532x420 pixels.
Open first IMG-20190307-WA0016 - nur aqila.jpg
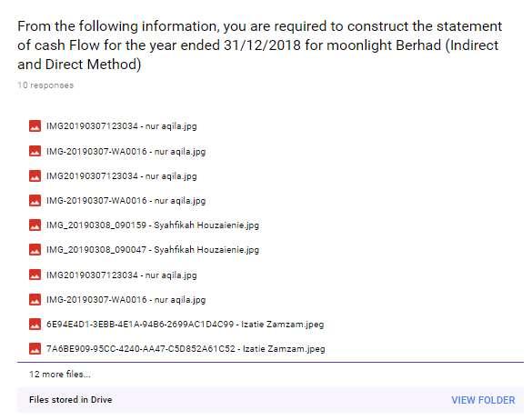(125, 151)
